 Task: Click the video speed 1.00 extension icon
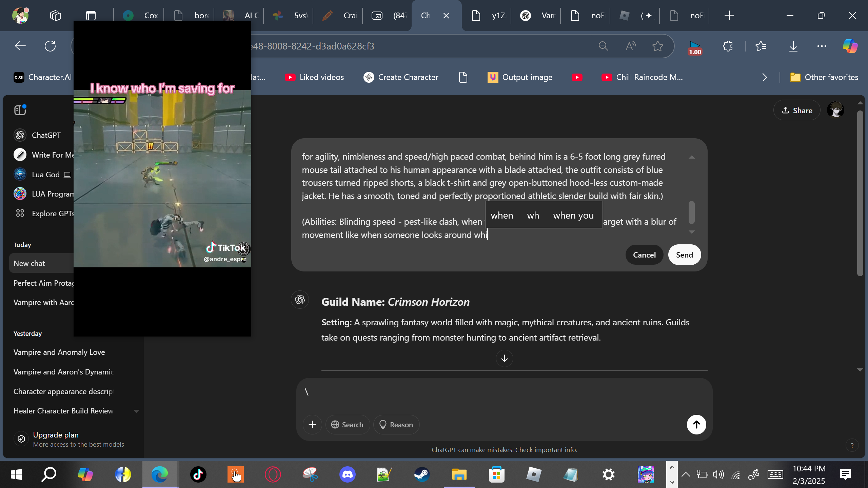click(695, 48)
